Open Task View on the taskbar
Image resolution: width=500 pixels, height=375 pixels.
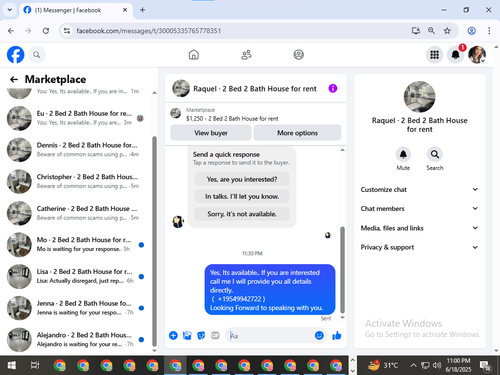pos(35,365)
